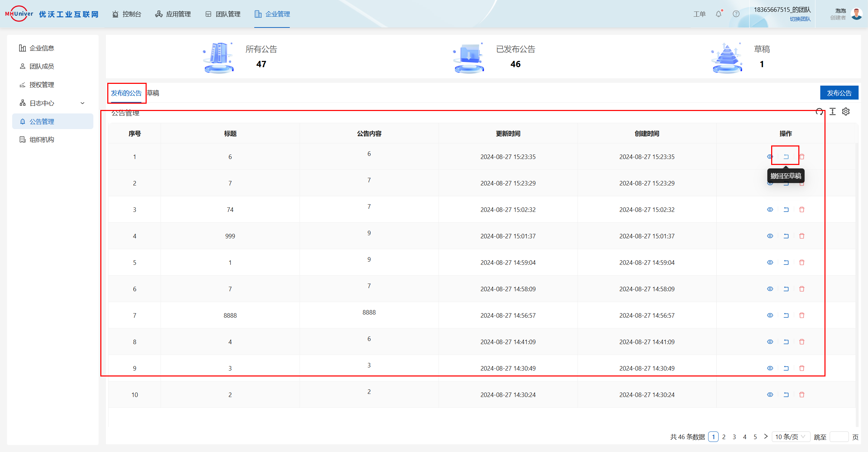Open the row density icon

[832, 112]
